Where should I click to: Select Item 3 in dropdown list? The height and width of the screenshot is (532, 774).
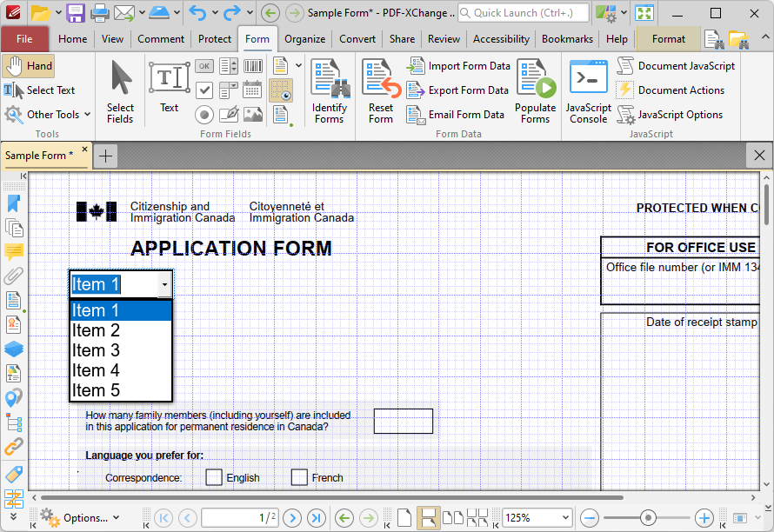[121, 350]
